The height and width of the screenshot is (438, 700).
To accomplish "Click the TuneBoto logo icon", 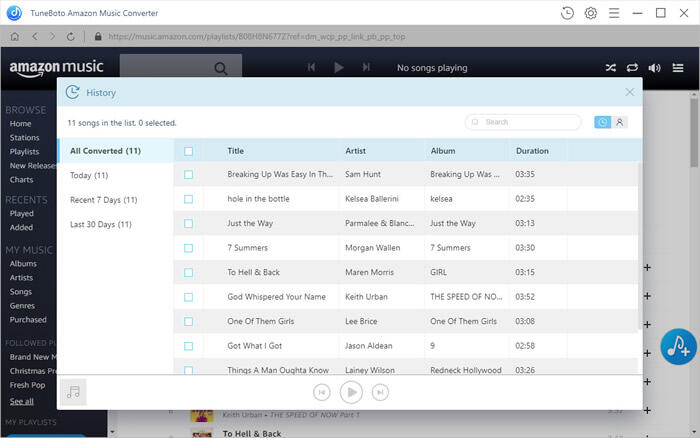I will (x=14, y=13).
